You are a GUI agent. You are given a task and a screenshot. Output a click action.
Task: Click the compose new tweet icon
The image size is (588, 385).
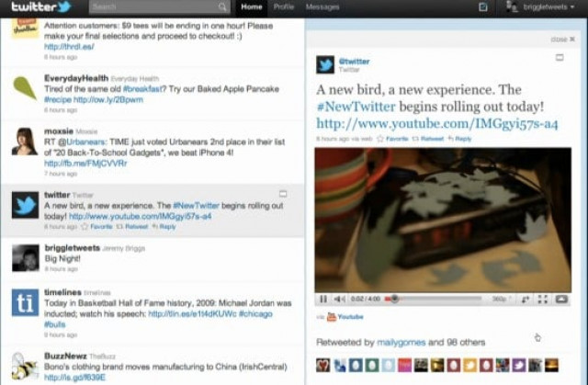point(483,6)
